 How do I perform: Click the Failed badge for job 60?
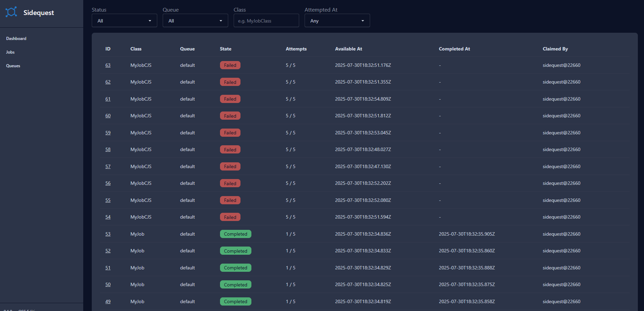[230, 116]
